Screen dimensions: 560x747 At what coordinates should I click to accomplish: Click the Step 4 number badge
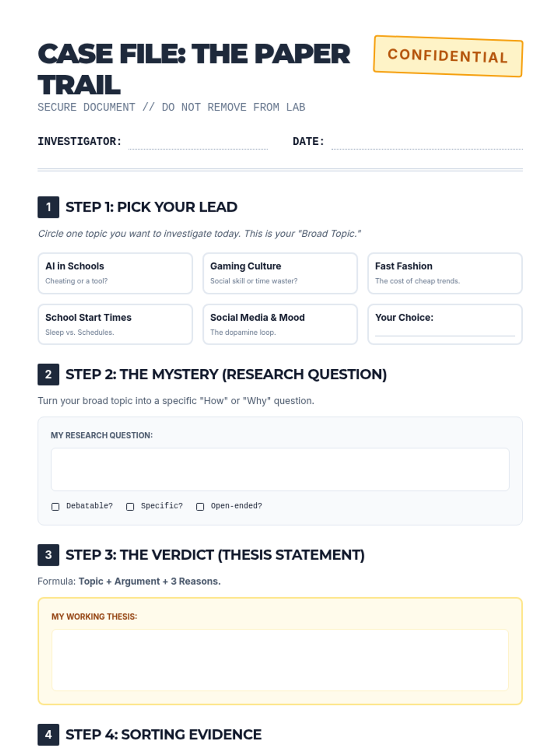[x=49, y=734]
